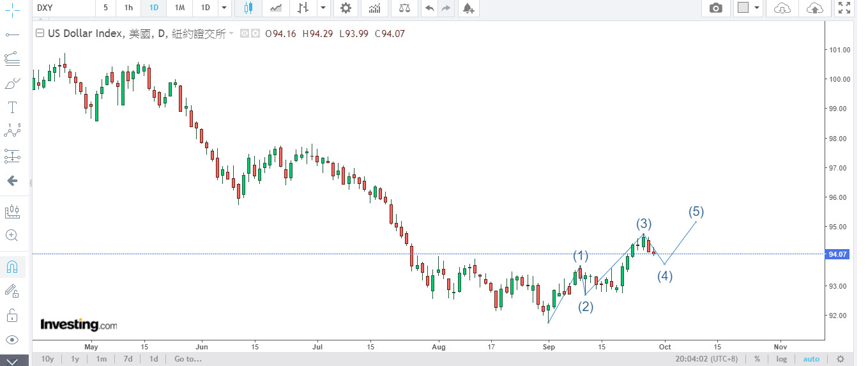Click the (5) Elliott wave label
Viewport: 868px width, 366px height.
[696, 211]
